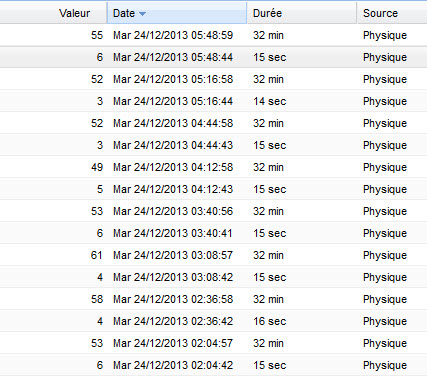Select the row dated 24/12/2013 05:48:44
The image size is (427, 379).
(x=213, y=57)
